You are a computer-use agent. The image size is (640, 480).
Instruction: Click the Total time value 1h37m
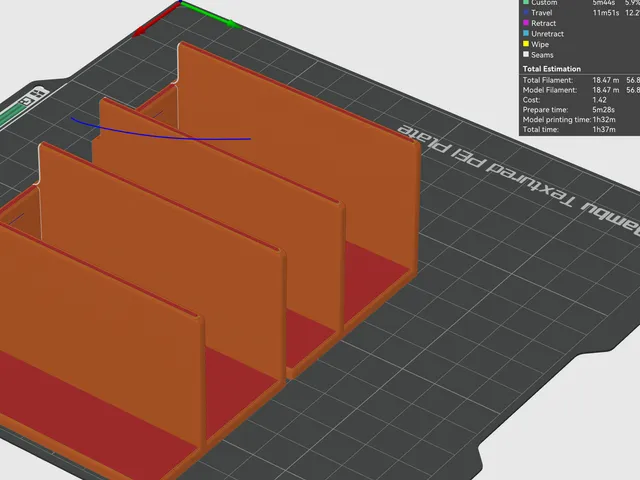coord(604,129)
